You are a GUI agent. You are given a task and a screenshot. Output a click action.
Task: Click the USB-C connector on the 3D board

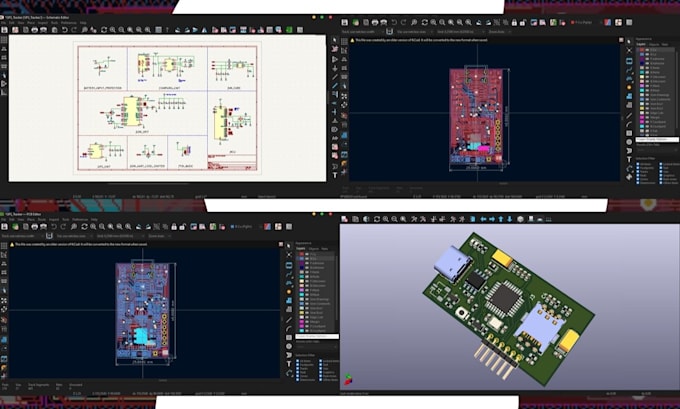(x=453, y=263)
